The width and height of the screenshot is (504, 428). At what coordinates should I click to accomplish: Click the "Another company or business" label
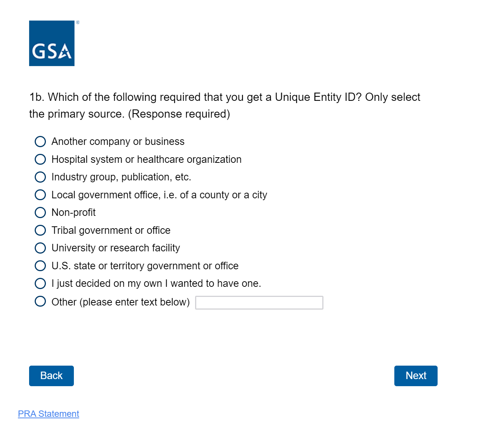pos(118,142)
